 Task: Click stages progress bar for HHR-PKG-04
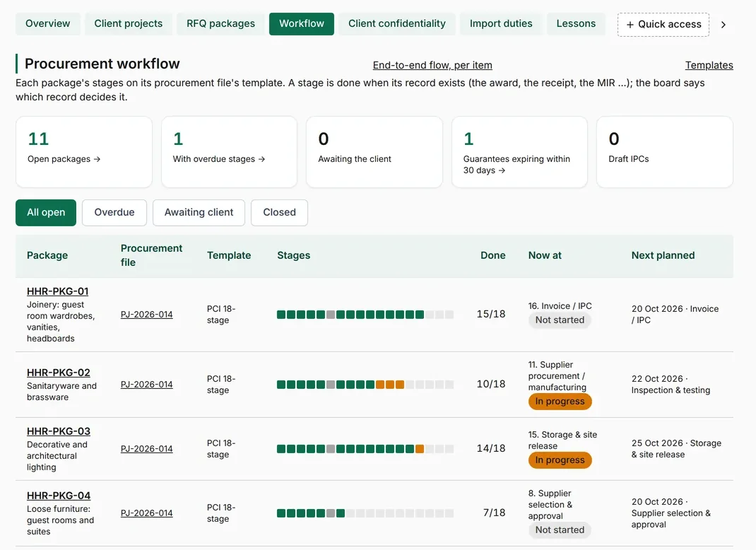[365, 513]
